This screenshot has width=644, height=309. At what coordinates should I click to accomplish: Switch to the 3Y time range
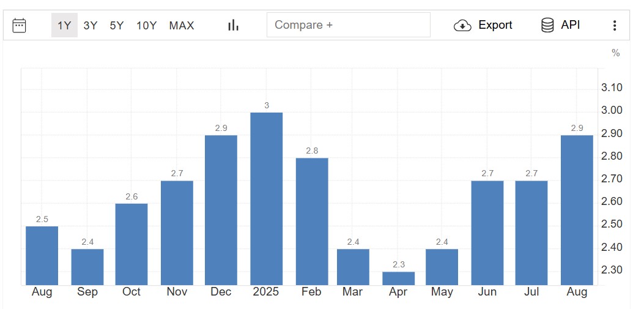[91, 25]
